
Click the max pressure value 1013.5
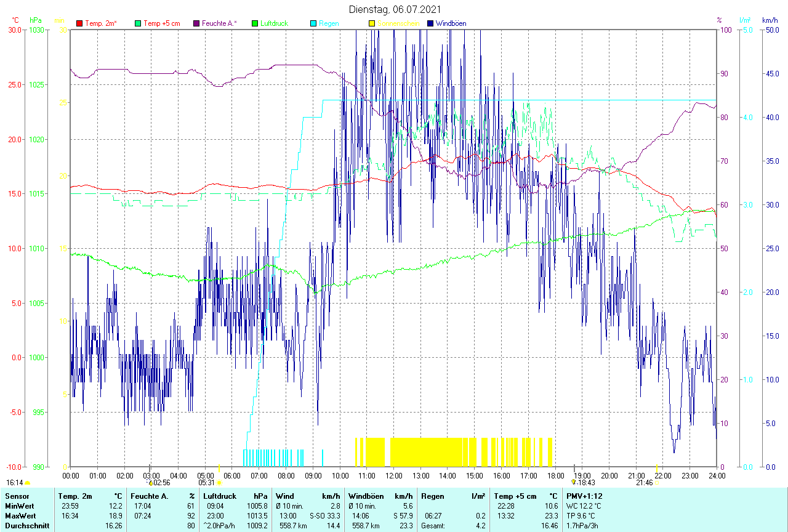click(x=257, y=516)
